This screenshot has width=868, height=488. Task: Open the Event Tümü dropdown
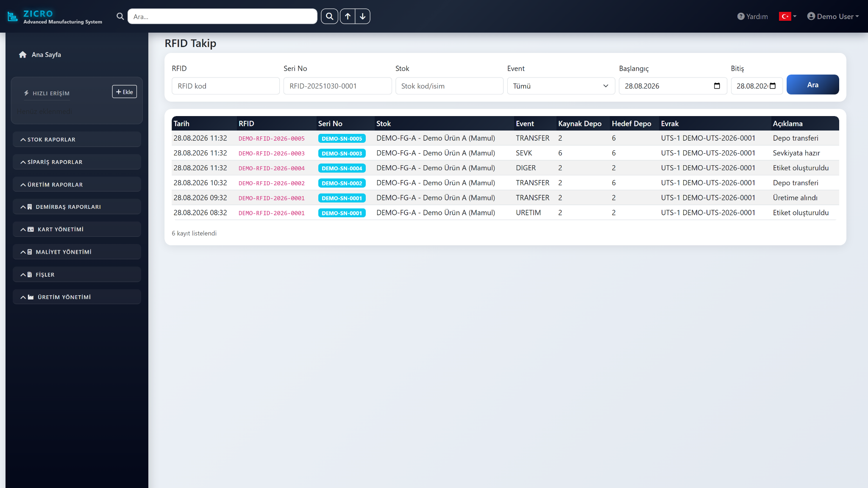pyautogui.click(x=561, y=86)
